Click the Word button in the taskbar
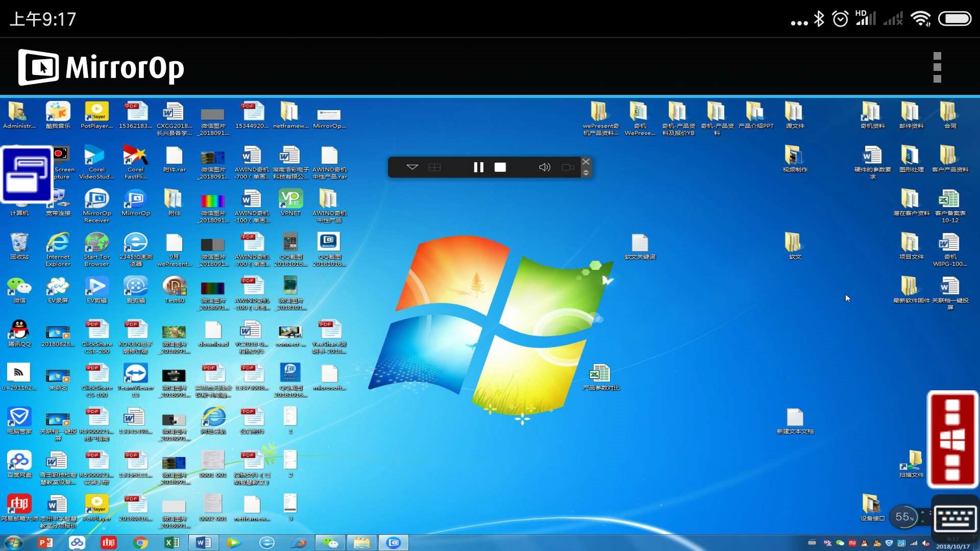This screenshot has height=551, width=980. pos(203,542)
